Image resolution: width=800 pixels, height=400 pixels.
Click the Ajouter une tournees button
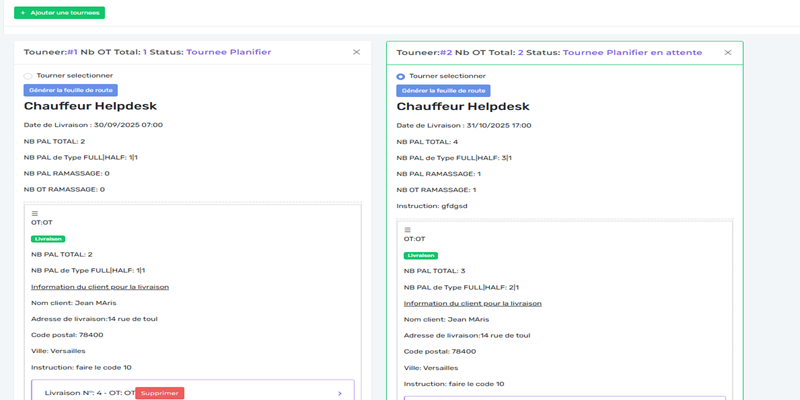(x=59, y=13)
